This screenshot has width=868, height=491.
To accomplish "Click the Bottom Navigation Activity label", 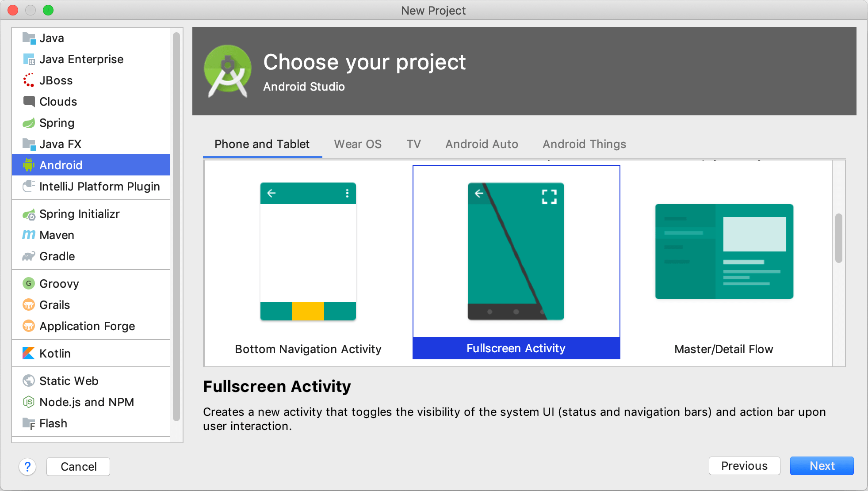I will coord(308,349).
